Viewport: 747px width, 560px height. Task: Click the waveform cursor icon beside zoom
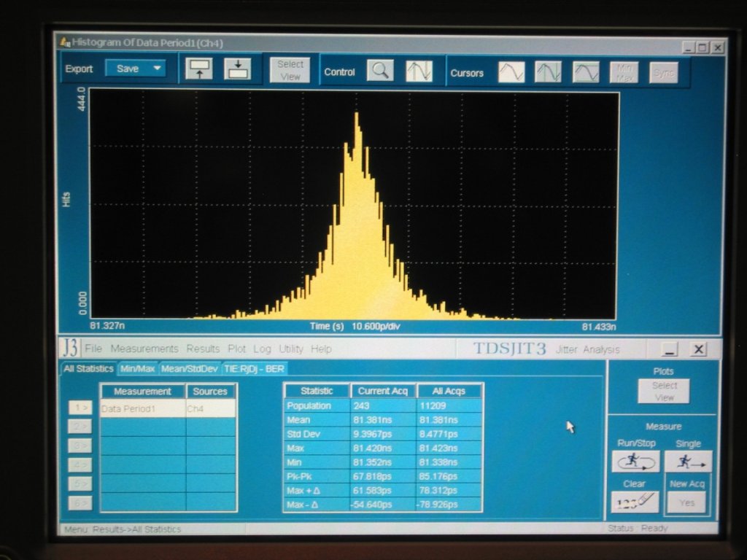[419, 71]
